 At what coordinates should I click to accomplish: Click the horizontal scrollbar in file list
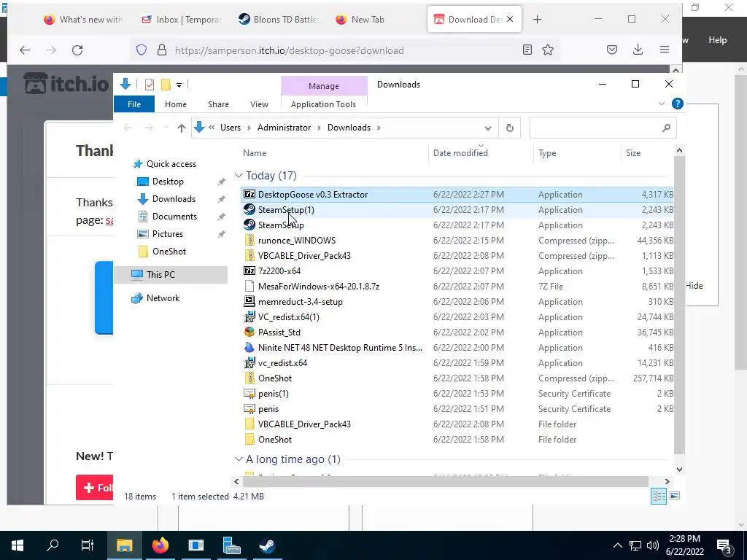pyautogui.click(x=445, y=481)
